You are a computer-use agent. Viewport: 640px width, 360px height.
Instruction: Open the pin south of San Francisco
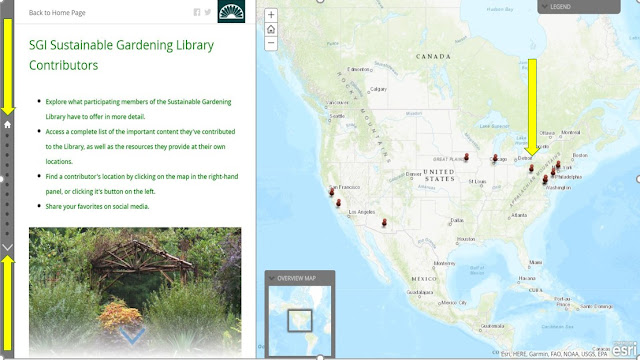click(x=338, y=202)
